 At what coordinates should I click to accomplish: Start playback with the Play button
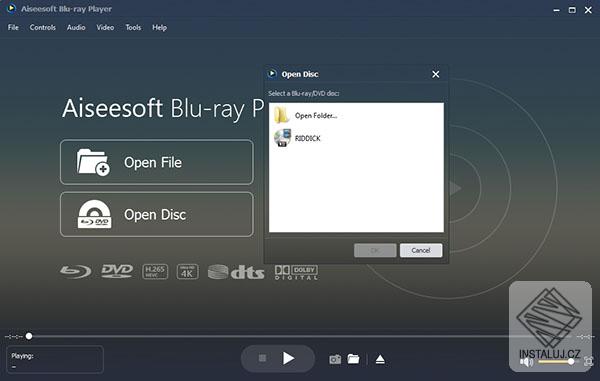tap(289, 358)
